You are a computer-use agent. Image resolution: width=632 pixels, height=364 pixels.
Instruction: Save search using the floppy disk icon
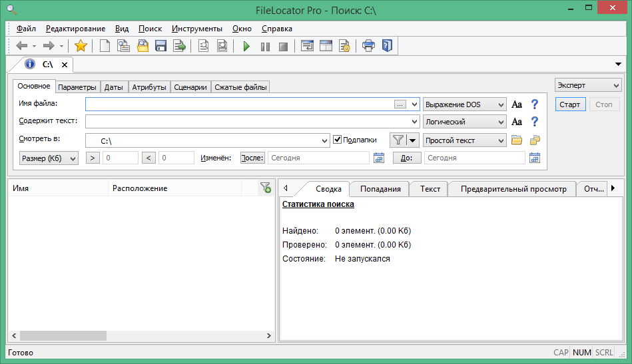pyautogui.click(x=160, y=46)
